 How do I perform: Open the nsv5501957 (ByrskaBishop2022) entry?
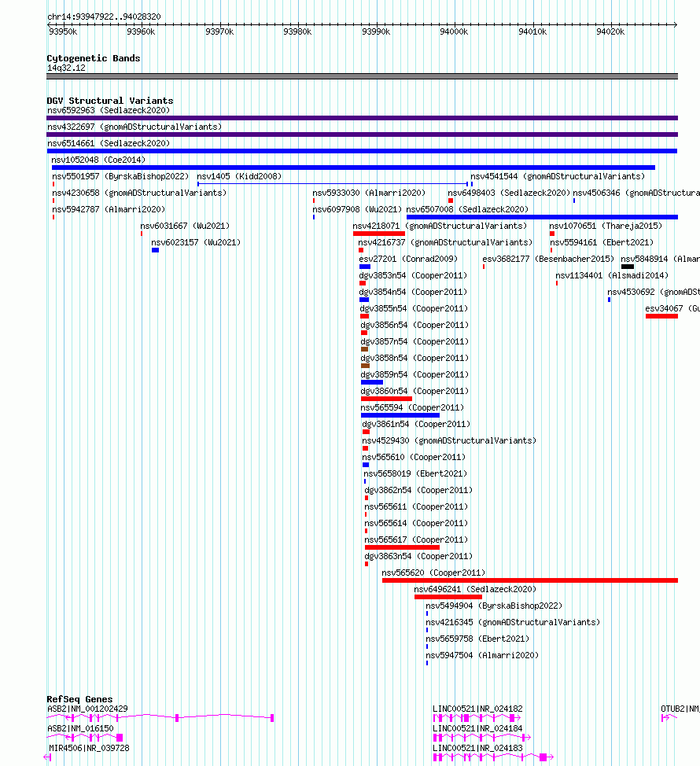[x=120, y=176]
